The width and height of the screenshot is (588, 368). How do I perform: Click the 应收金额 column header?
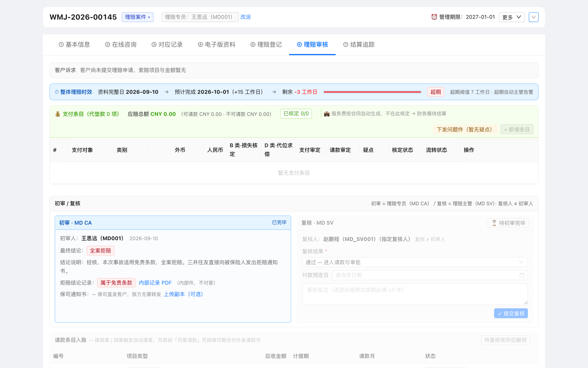276,356
